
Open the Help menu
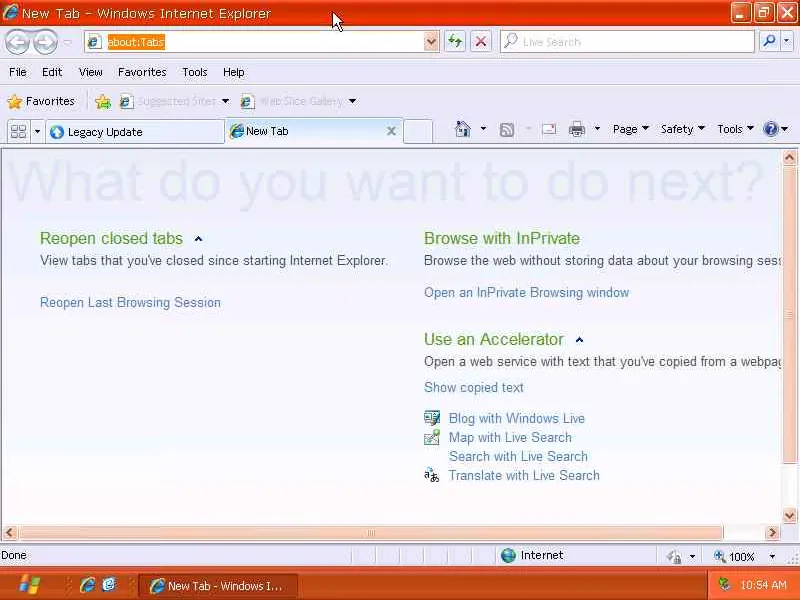point(234,72)
